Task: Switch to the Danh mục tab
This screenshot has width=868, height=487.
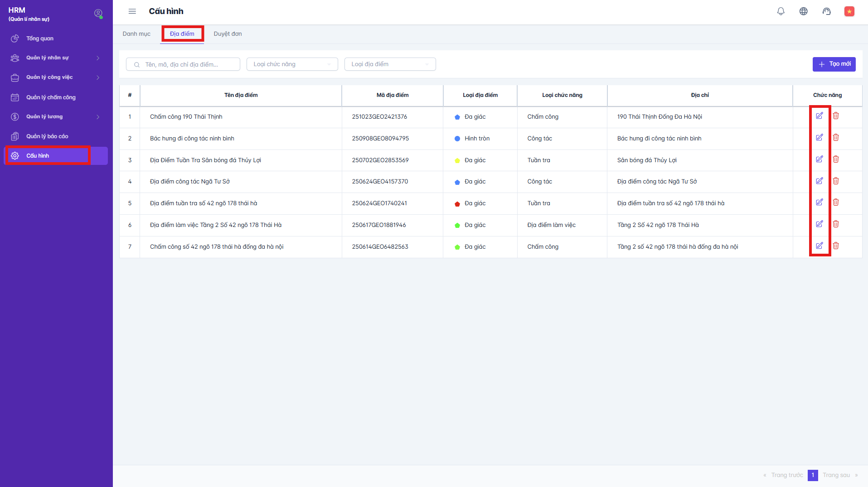Action: 136,34
